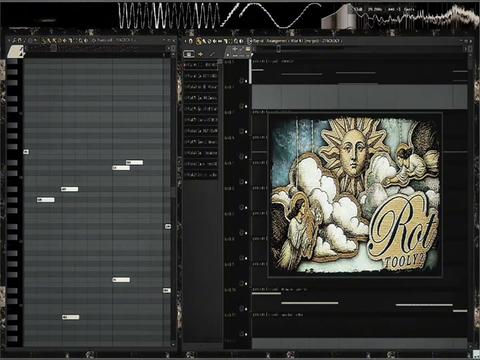This screenshot has height=360, width=480.
Task: Select the highlighted Draw tool in playlist toolbar
Action: 199,41
